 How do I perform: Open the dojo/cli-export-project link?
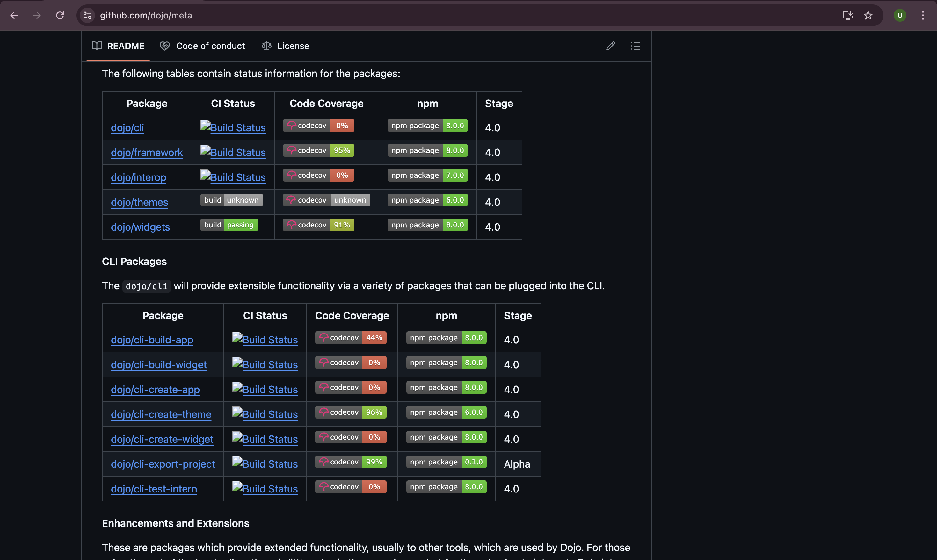click(x=163, y=464)
